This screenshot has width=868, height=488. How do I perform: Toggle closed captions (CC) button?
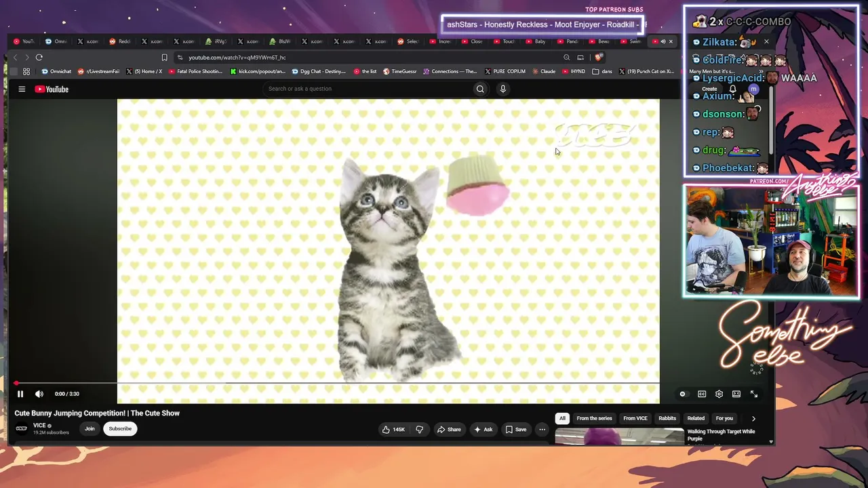point(702,394)
